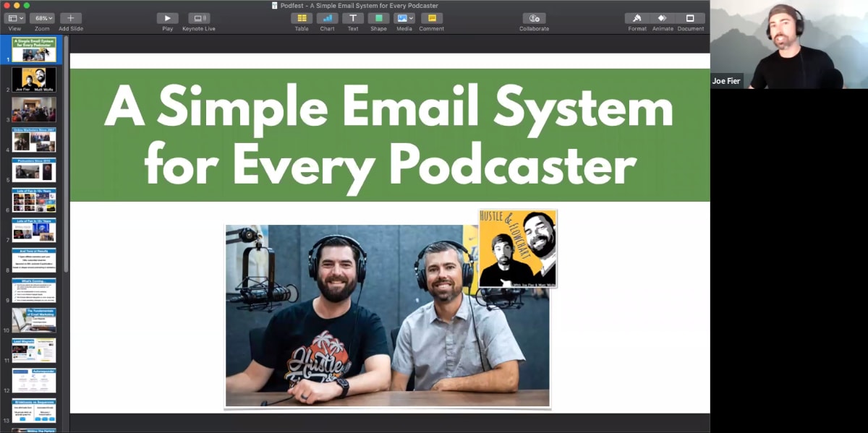Add a new slide
This screenshot has height=433, width=868.
tap(70, 18)
